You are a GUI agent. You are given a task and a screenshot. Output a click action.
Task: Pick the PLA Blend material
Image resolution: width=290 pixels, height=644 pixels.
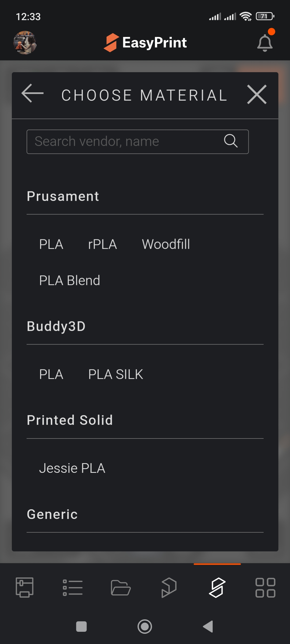coord(70,280)
